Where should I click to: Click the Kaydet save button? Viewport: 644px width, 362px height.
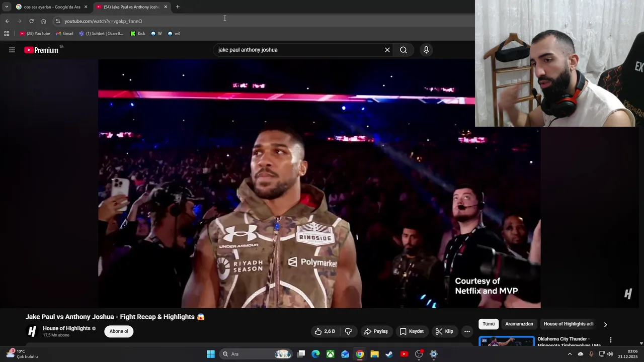(412, 331)
